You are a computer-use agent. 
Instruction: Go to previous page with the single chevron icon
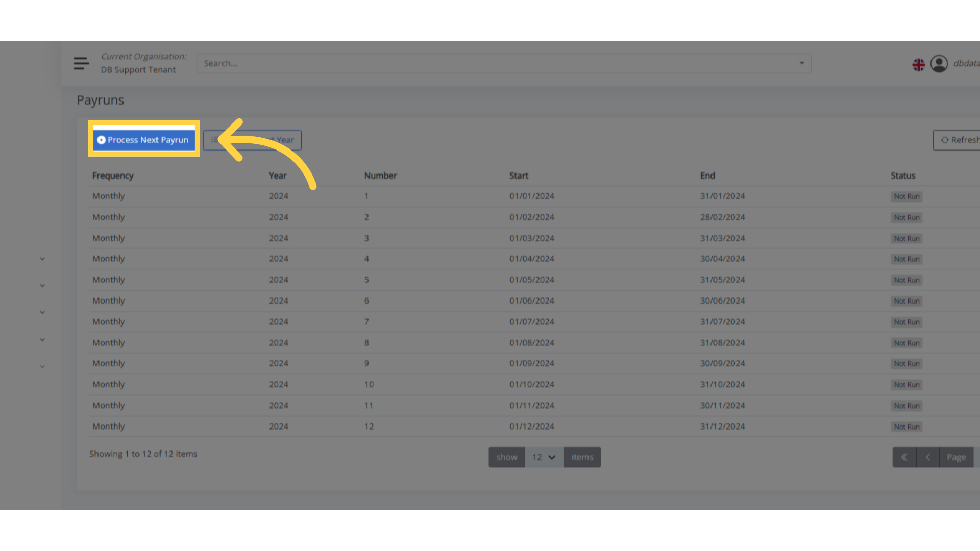click(928, 457)
